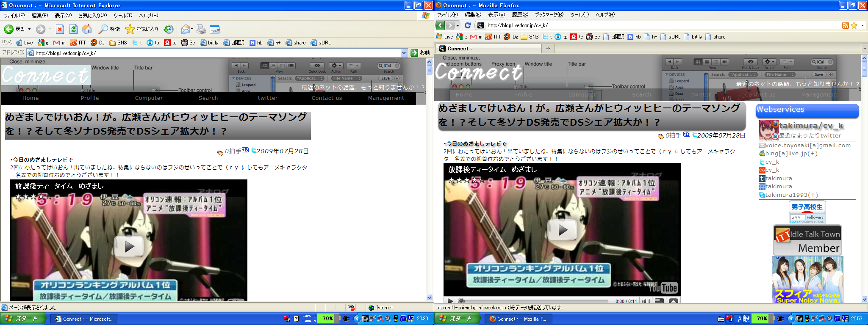The width and height of the screenshot is (868, 325).
Task: Click 'Profile' in IE page navigation
Action: coord(90,98)
